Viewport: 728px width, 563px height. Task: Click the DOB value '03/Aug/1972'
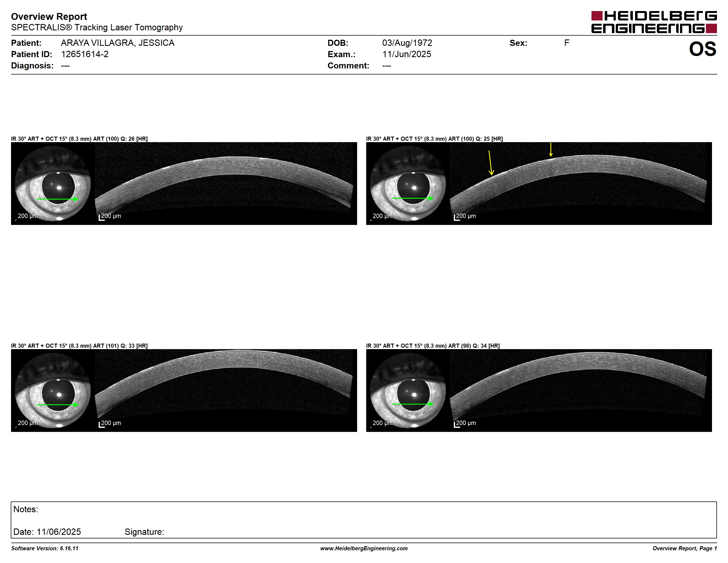point(407,43)
